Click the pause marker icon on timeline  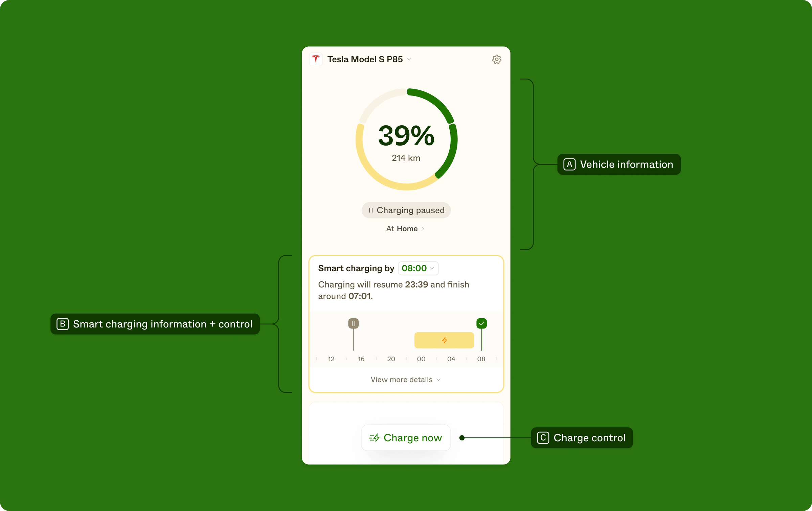tap(353, 323)
